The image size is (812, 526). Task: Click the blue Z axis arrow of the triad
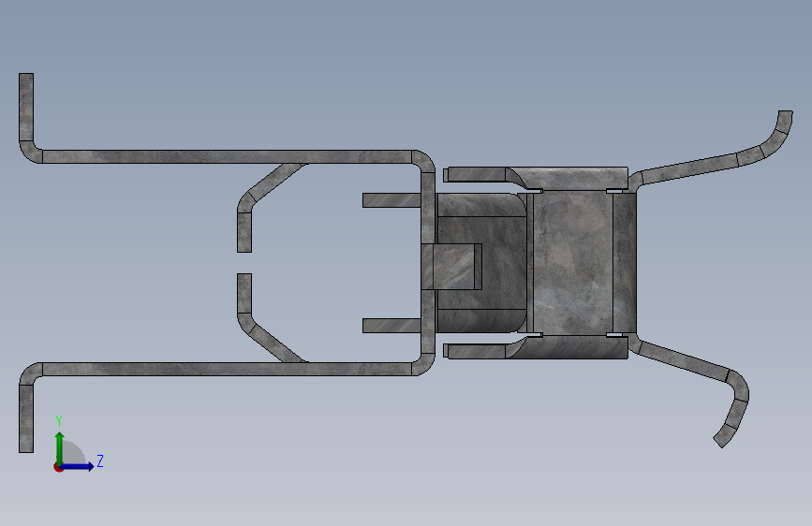[78, 466]
